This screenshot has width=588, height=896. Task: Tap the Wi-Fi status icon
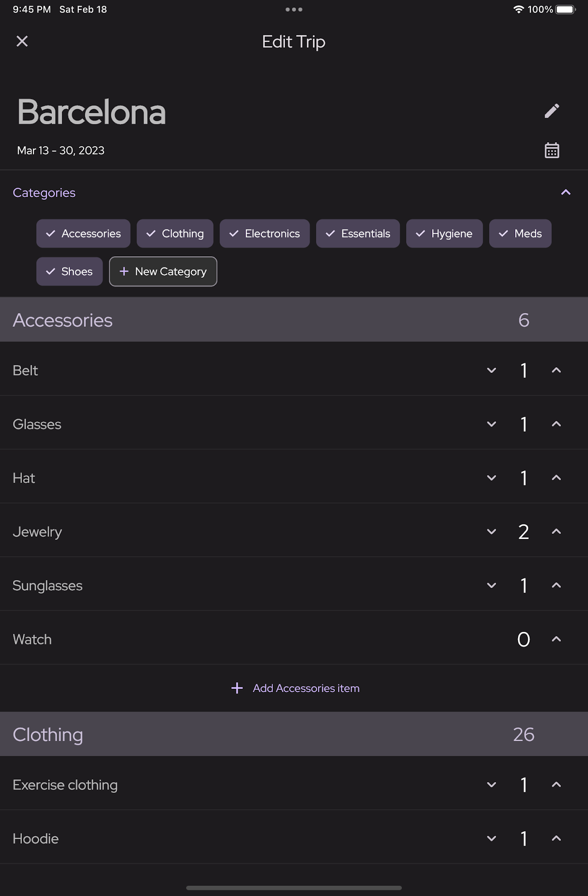click(x=518, y=9)
